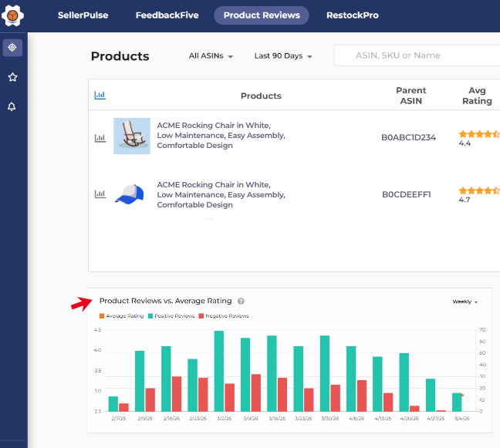The width and height of the screenshot is (500, 448).
Task: Expand the All ASINs dropdown
Action: [211, 56]
